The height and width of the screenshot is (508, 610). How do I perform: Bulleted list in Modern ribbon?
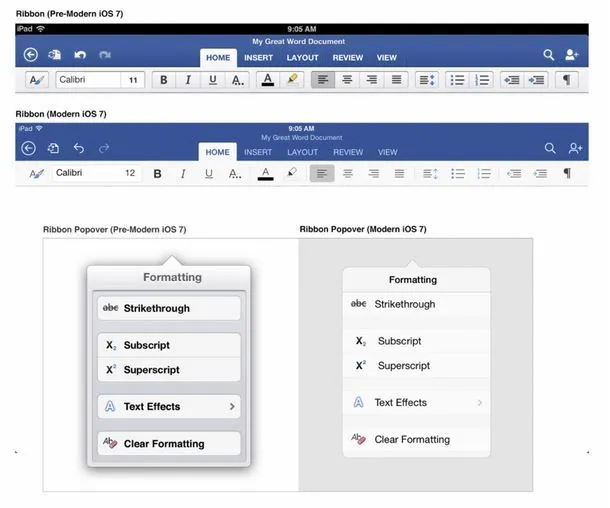[x=458, y=173]
